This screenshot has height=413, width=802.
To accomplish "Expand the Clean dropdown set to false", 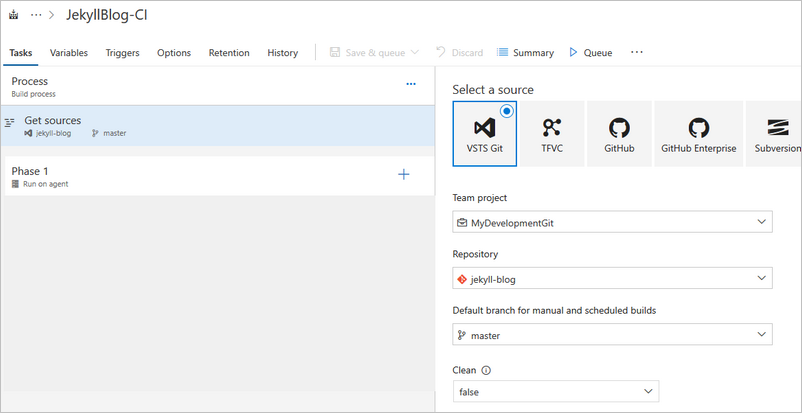I will (x=555, y=391).
